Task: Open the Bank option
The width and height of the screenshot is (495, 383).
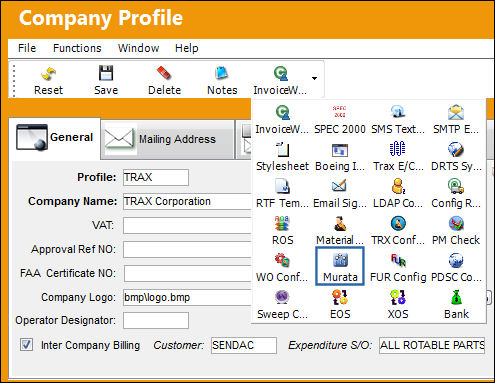Action: 456,305
